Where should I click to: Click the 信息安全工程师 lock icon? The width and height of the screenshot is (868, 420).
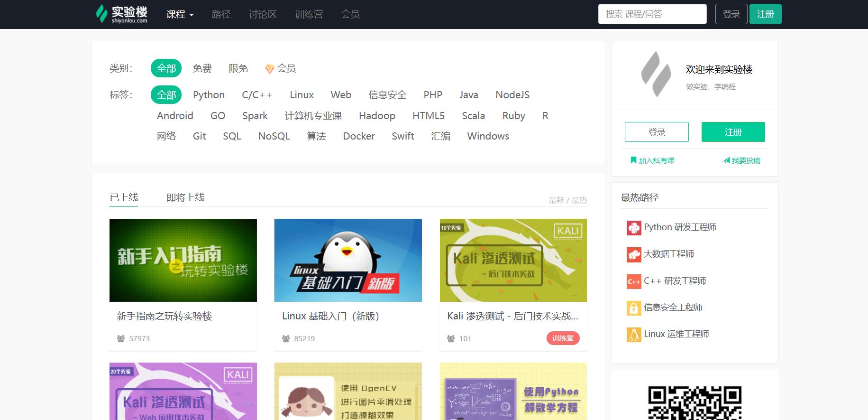coord(634,308)
